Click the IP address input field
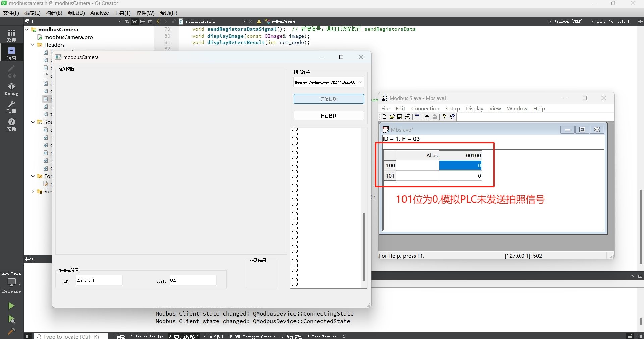Viewport: 644px width, 339px height. click(x=99, y=280)
